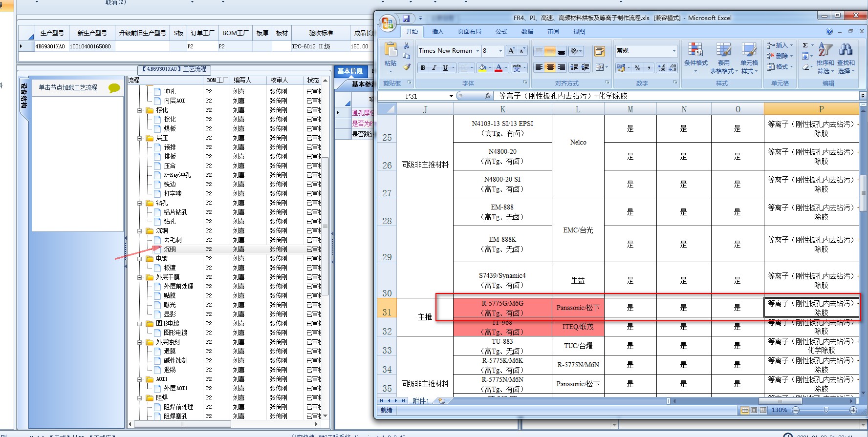Collapse the 外层干膜 folder node
The image size is (868, 437).
click(140, 277)
